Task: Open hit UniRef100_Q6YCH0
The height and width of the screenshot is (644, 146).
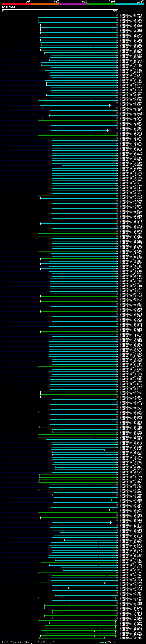Action: [x=131, y=251]
